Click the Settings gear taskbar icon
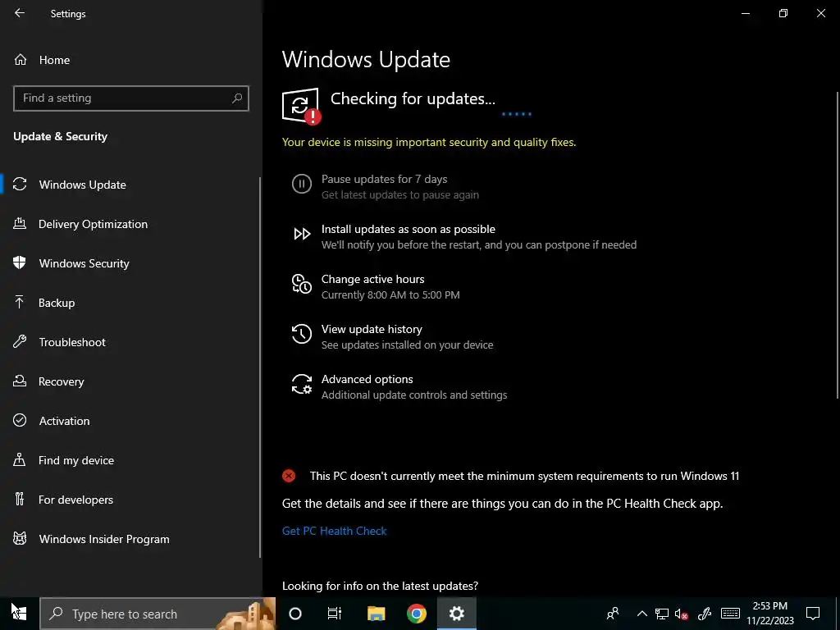The height and width of the screenshot is (630, 840). 456,614
